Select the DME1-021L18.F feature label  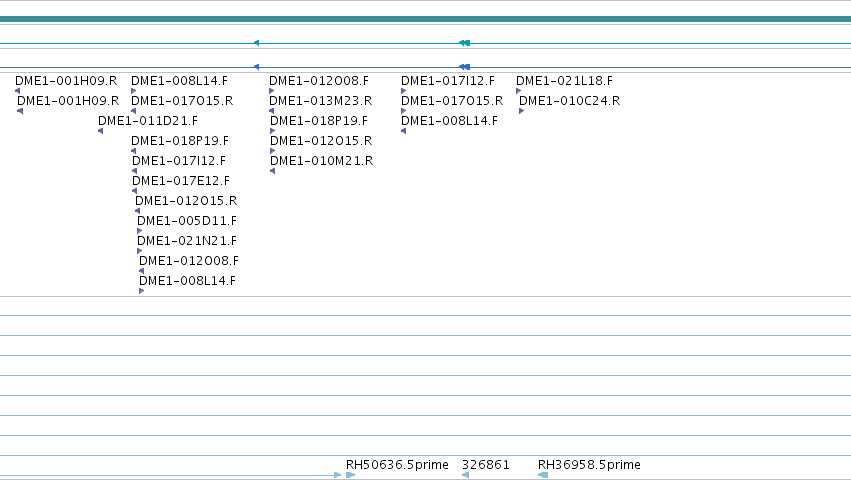[564, 80]
